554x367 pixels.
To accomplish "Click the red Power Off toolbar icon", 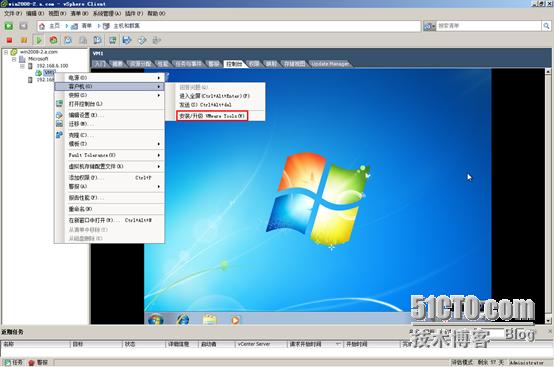I will (9, 40).
